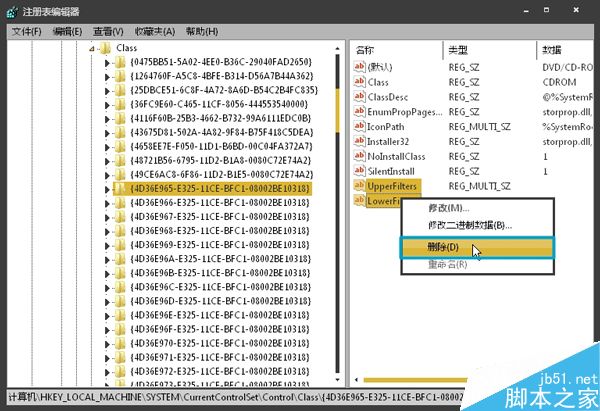Click the string icon beside LowerFilters
The image size is (600, 411).
click(x=359, y=201)
